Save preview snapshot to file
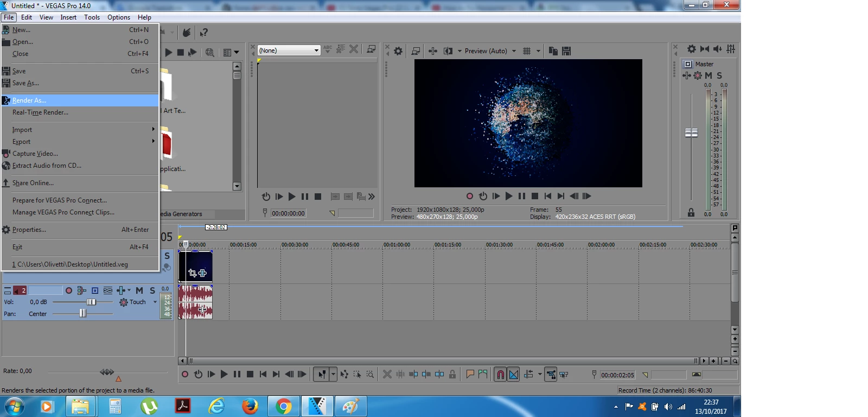Screen dimensions: 868x417 pos(566,51)
